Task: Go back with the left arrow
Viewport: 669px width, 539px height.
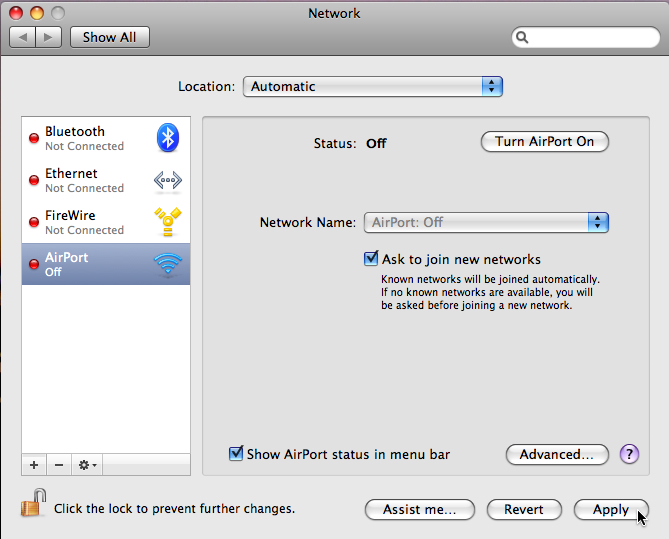Action: coord(23,37)
